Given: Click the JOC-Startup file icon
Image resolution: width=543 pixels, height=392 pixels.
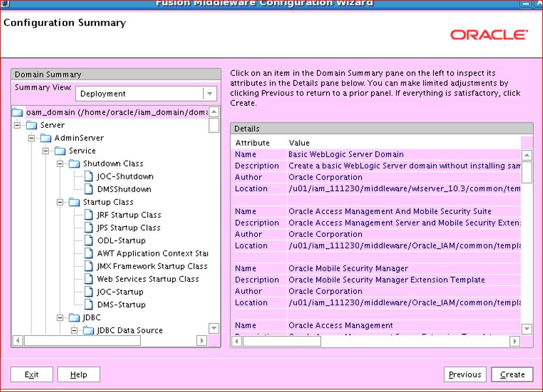Looking at the screenshot, I should [x=89, y=292].
